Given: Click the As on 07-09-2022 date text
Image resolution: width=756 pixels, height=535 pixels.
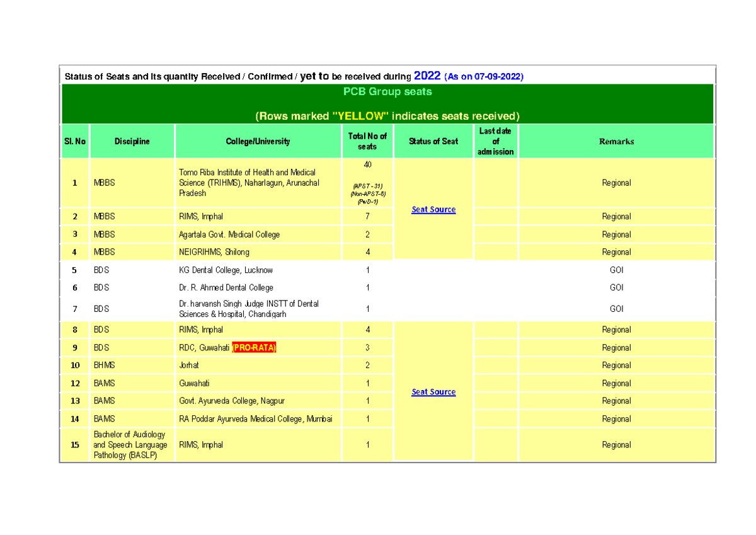Looking at the screenshot, I should click(x=484, y=76).
